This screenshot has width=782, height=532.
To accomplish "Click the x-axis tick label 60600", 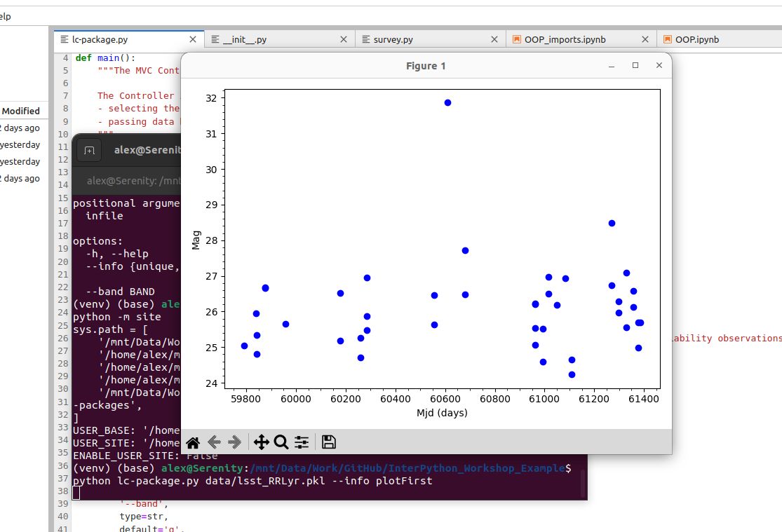I will [x=445, y=399].
